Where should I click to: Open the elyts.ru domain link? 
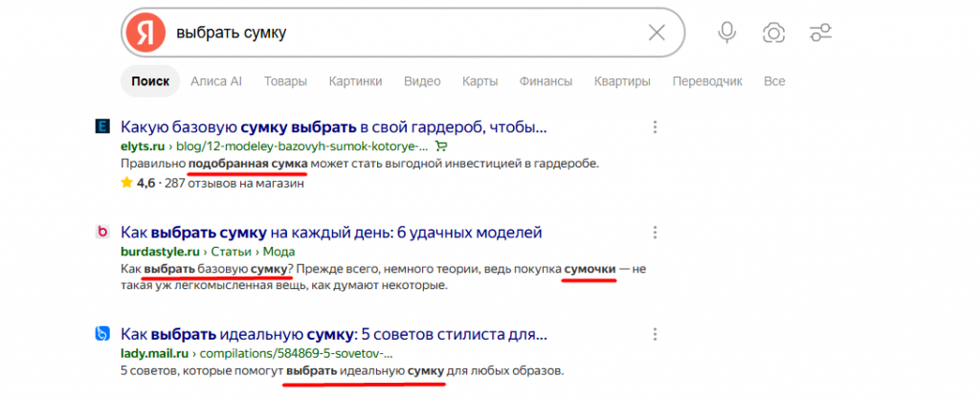click(x=142, y=146)
